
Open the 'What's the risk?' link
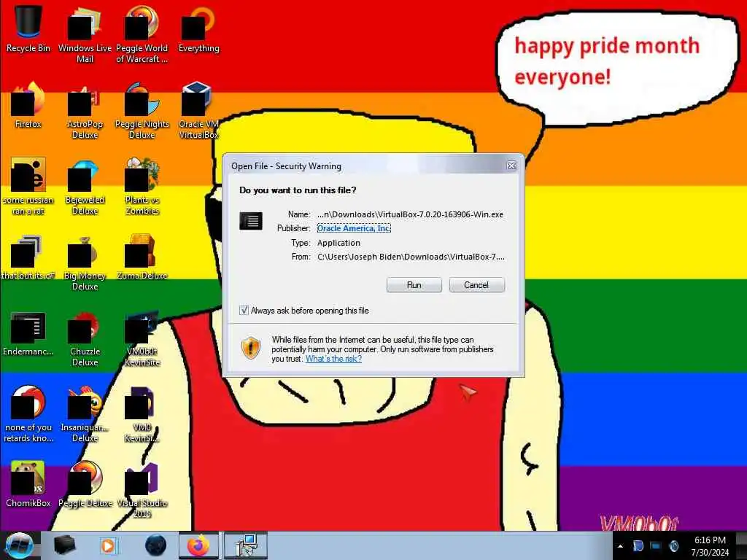[333, 359]
